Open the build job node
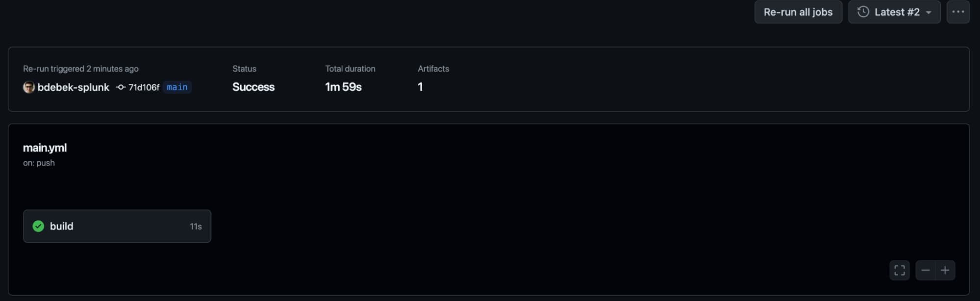The width and height of the screenshot is (980, 301). click(117, 226)
